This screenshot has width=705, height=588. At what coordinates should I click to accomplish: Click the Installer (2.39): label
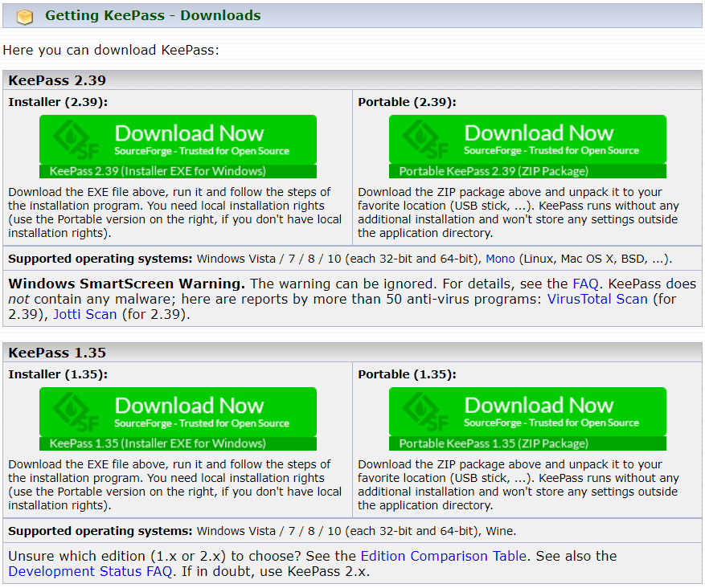[58, 102]
